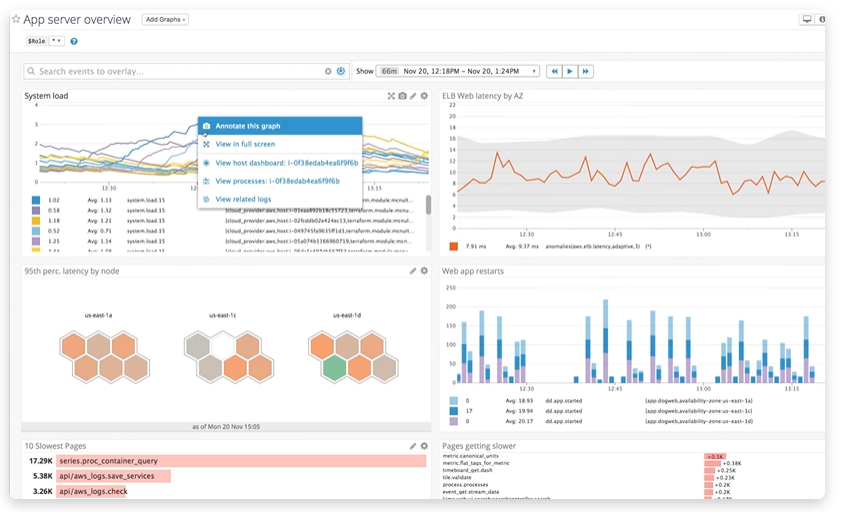Clear the event search overlay field
Image resolution: width=842 pixels, height=512 pixels.
coord(328,71)
